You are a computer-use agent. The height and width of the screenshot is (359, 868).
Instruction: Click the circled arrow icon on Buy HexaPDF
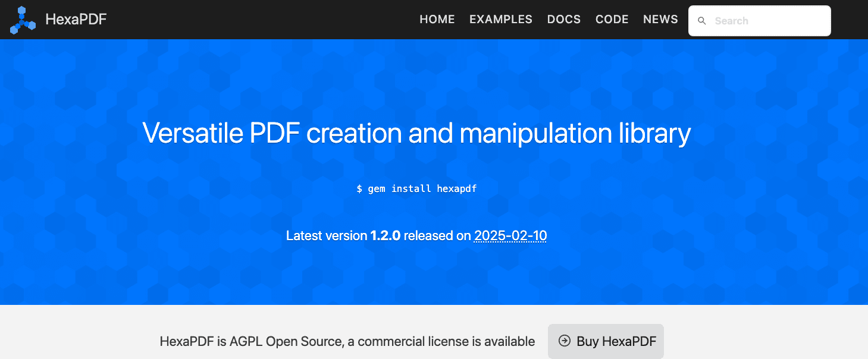[x=563, y=341]
